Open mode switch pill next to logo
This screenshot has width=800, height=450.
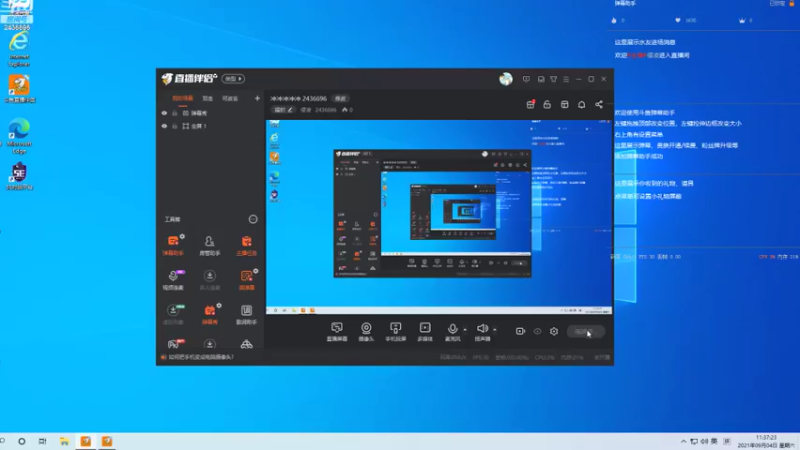(x=233, y=79)
